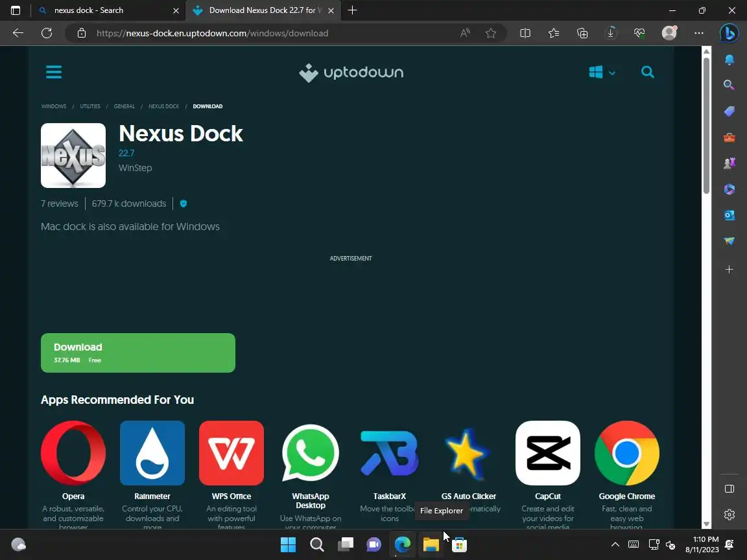Click the sidebar notifications bell icon
The width and height of the screenshot is (747, 560).
click(729, 60)
